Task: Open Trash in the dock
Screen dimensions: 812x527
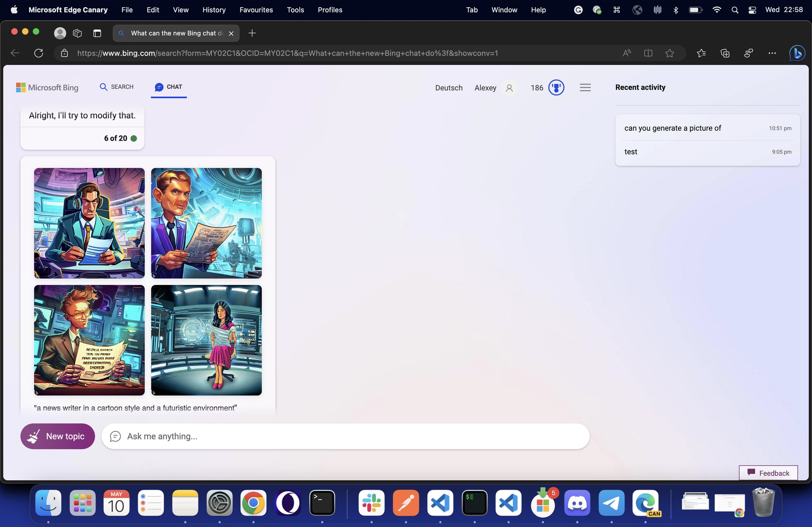Action: tap(763, 502)
